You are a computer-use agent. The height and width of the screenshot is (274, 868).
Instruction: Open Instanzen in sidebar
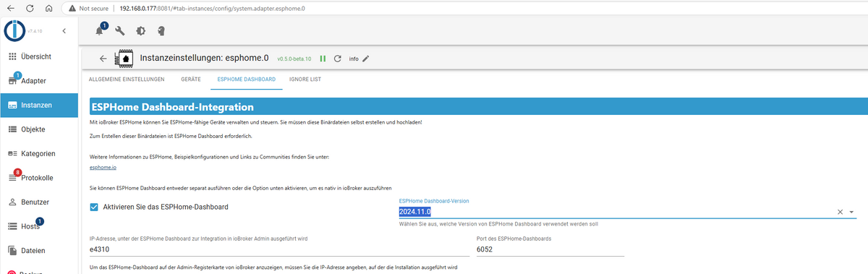[x=39, y=105]
